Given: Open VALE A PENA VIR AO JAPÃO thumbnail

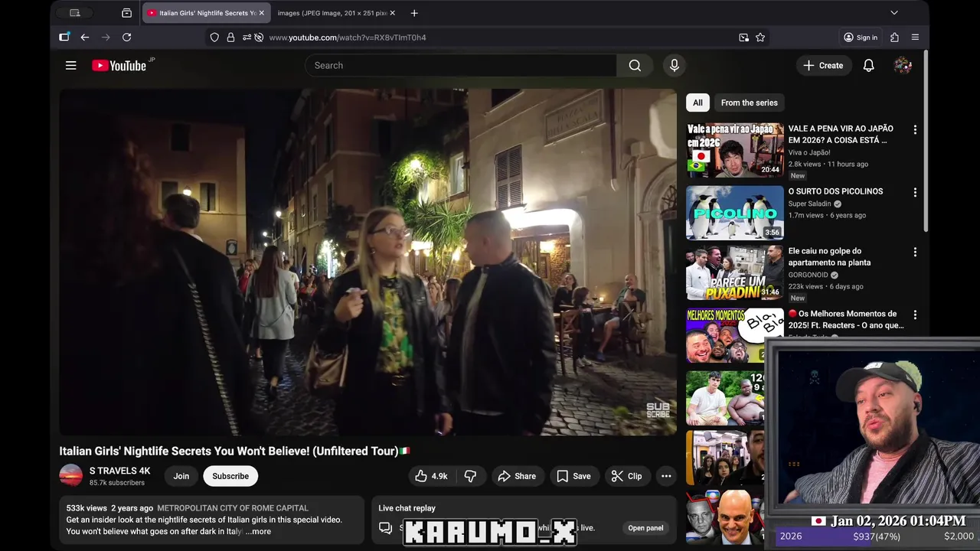Looking at the screenshot, I should [735, 150].
